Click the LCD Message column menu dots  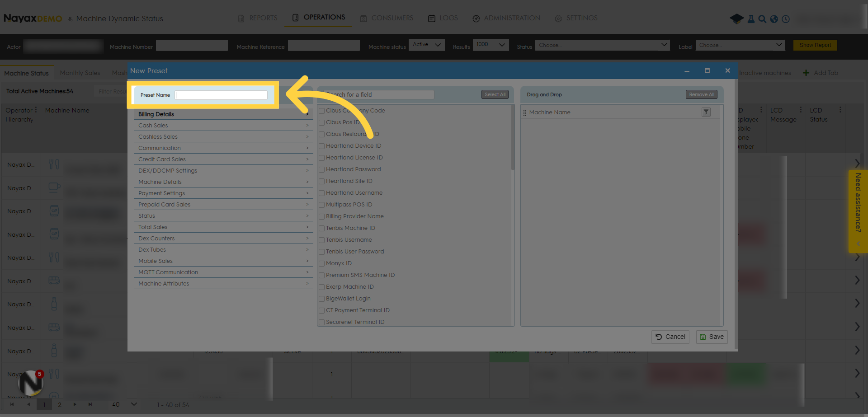801,110
